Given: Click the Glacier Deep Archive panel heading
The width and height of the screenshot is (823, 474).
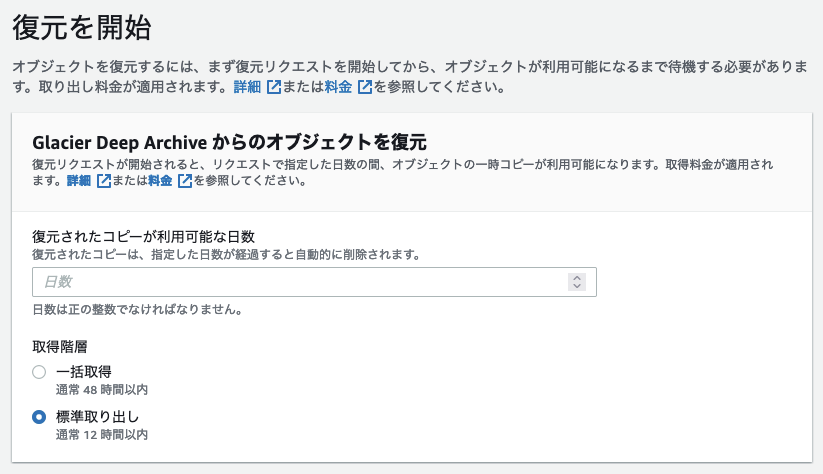Looking at the screenshot, I should pos(229,142).
